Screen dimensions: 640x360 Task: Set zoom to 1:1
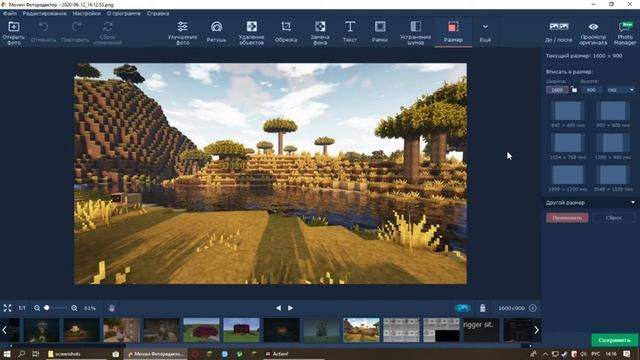(x=22, y=308)
